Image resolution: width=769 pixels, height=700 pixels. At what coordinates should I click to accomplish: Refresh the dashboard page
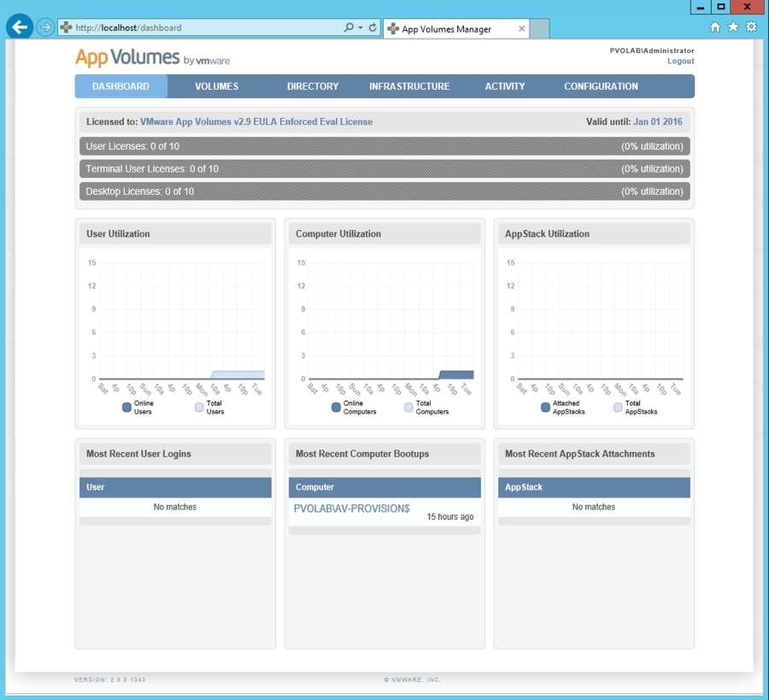coord(373,27)
